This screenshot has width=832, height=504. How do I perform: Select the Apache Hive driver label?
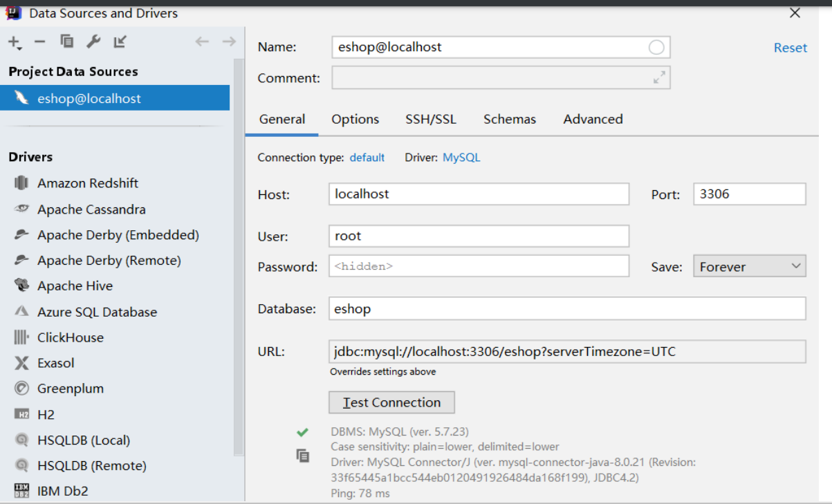point(75,286)
